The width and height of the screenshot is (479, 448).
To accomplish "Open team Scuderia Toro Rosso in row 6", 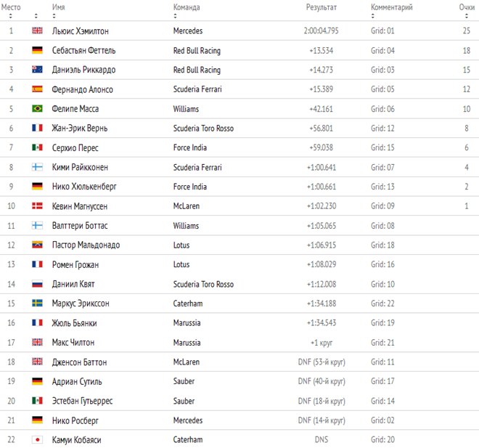I will point(203,128).
